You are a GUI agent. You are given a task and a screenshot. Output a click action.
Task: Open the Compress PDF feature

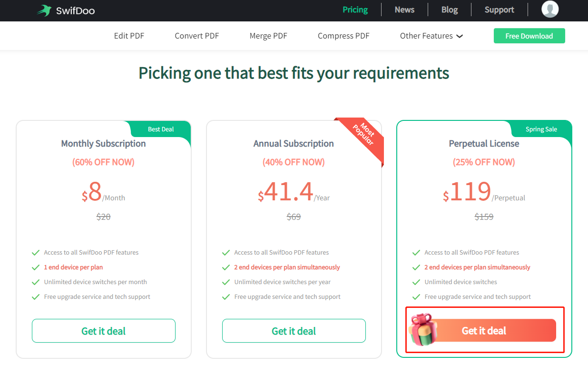(343, 36)
